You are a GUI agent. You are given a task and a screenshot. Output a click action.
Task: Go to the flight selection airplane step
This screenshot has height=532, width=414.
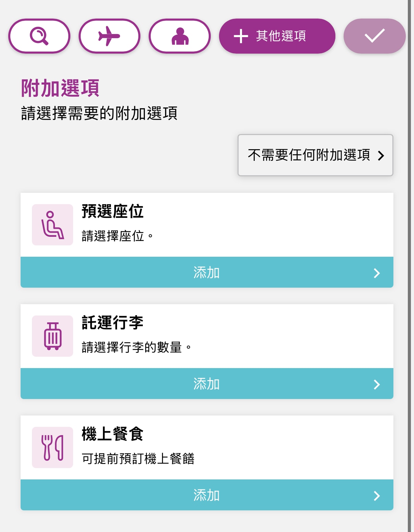[x=110, y=36]
